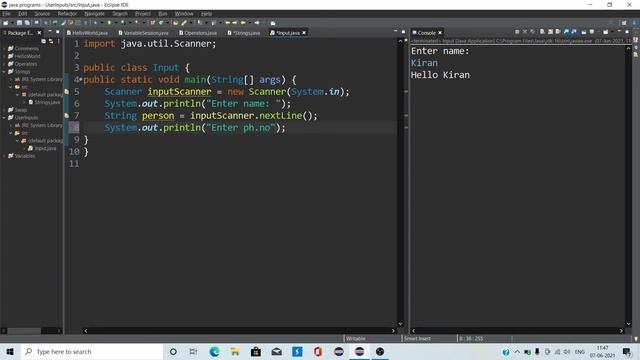This screenshot has width=640, height=360.
Task: Collapse the UserInputs project
Action: pos(4,118)
